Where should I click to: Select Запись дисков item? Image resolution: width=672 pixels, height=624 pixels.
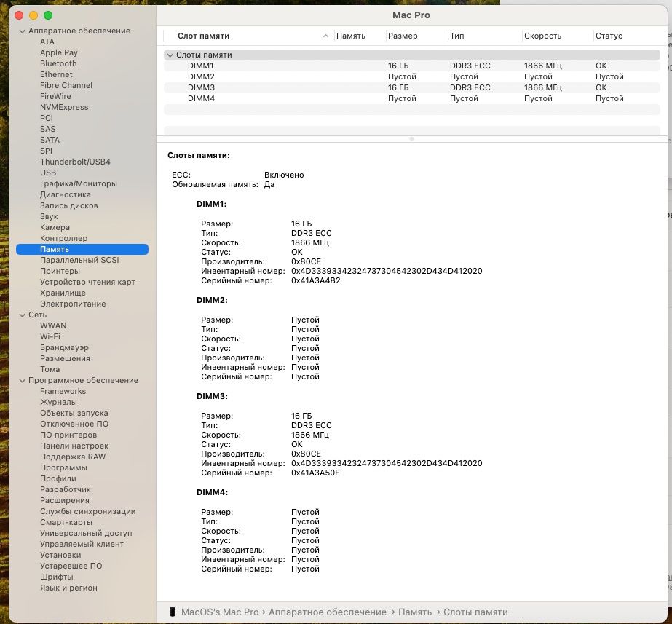[69, 206]
